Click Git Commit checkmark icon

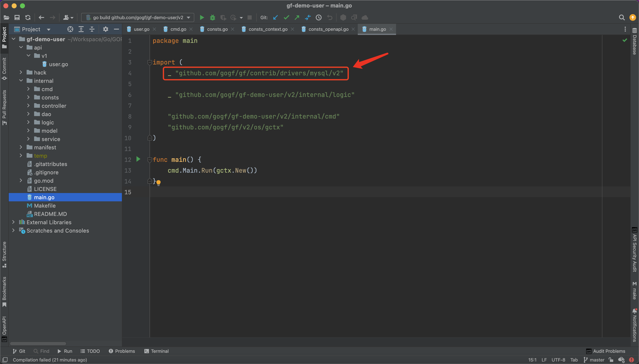286,17
